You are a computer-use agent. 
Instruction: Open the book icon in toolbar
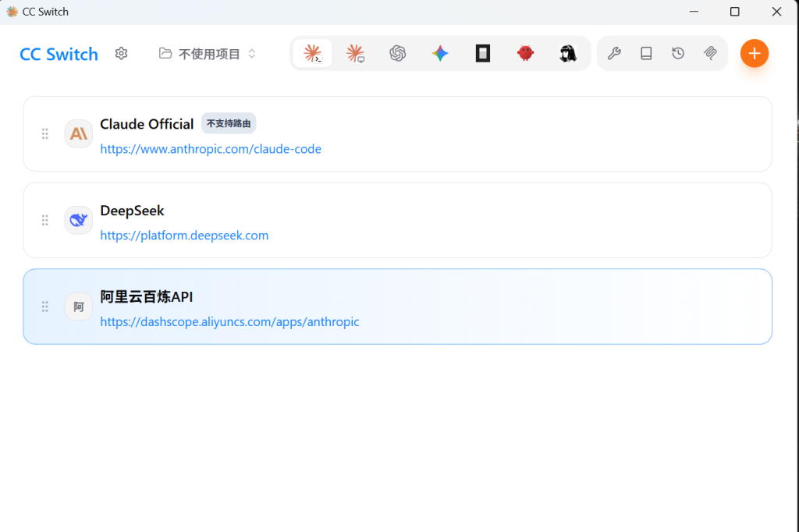(x=646, y=54)
